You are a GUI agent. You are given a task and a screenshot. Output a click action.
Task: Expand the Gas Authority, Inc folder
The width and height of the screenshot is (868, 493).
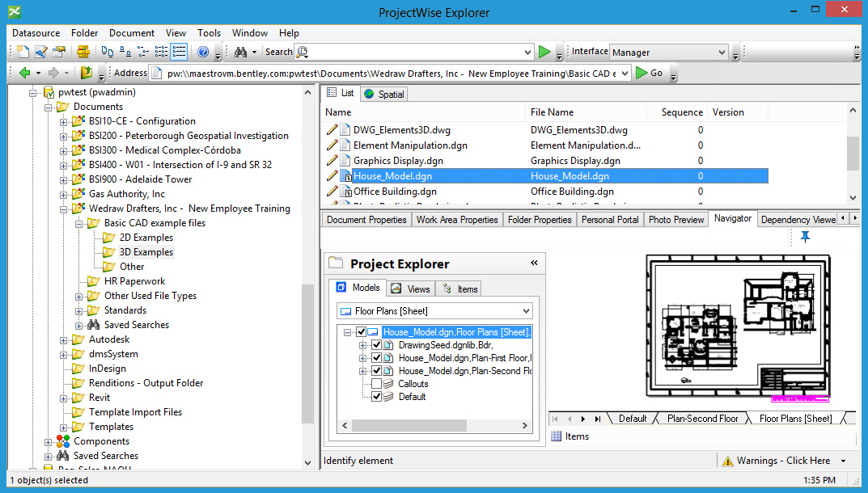point(64,194)
